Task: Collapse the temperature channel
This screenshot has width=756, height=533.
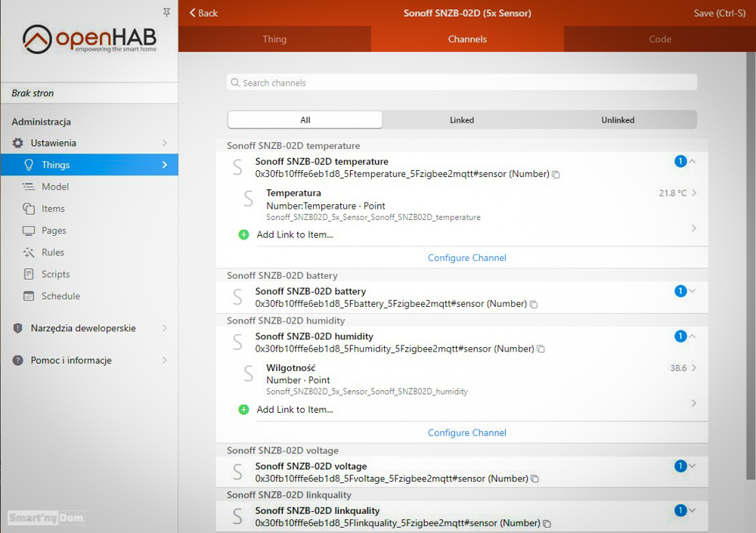Action: 692,161
